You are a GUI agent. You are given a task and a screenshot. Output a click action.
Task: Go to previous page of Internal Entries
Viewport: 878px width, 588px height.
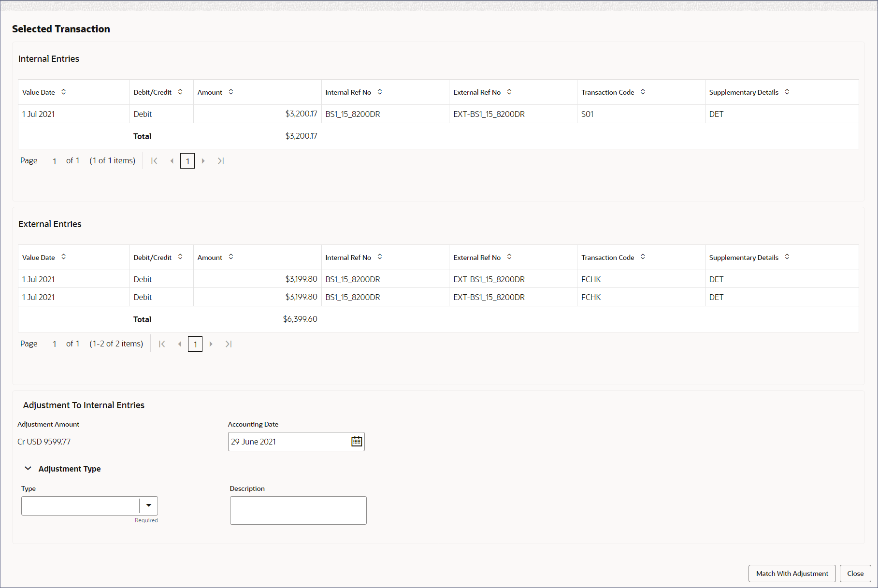click(172, 161)
